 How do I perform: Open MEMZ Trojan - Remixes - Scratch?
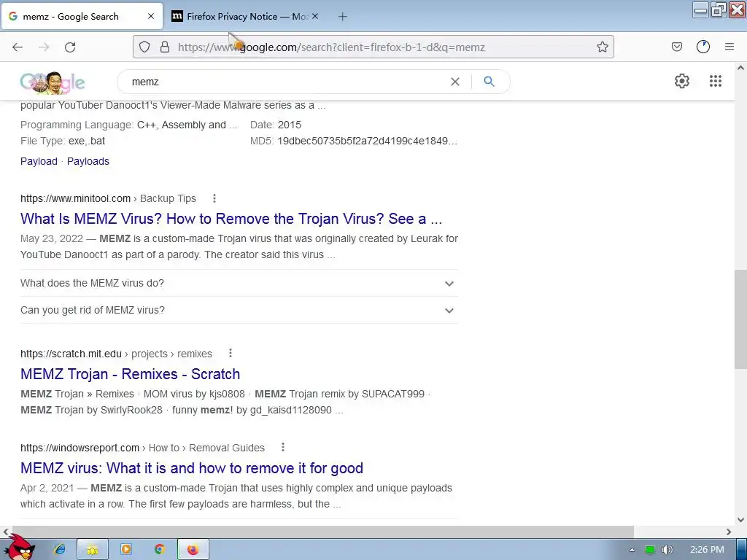point(130,374)
